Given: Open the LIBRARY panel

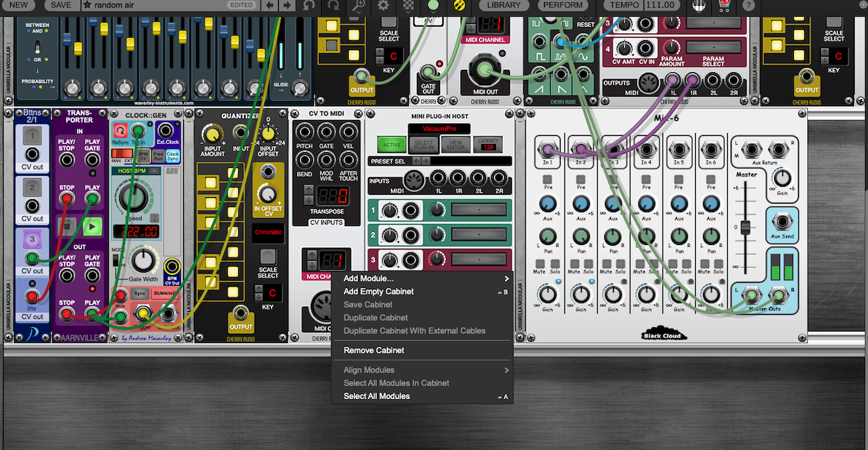Looking at the screenshot, I should tap(504, 5).
